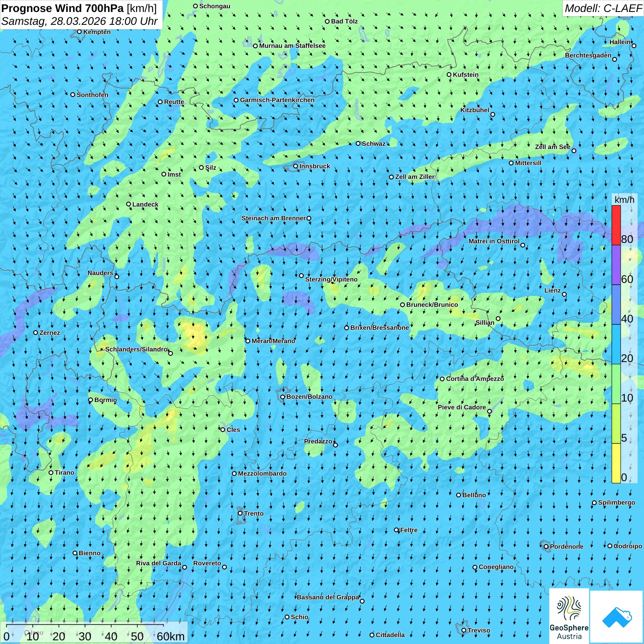Click the 'Rovereto' label
Image resolution: width=644 pixels, height=644 pixels.
(207, 563)
